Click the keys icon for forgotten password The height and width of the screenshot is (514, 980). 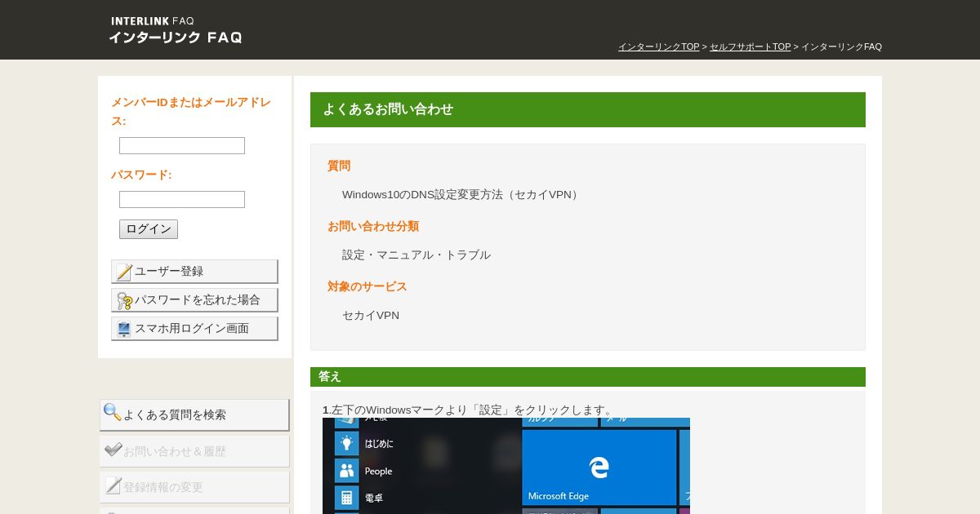pyautogui.click(x=124, y=300)
